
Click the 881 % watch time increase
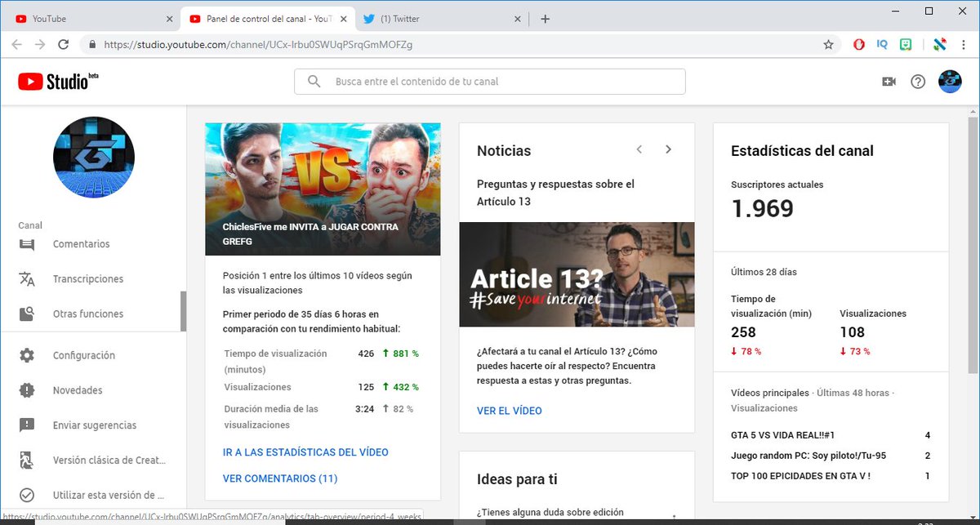(403, 354)
